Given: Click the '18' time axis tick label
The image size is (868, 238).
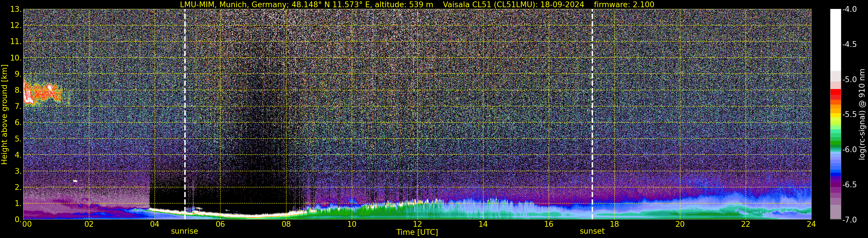Looking at the screenshot, I should [614, 224].
